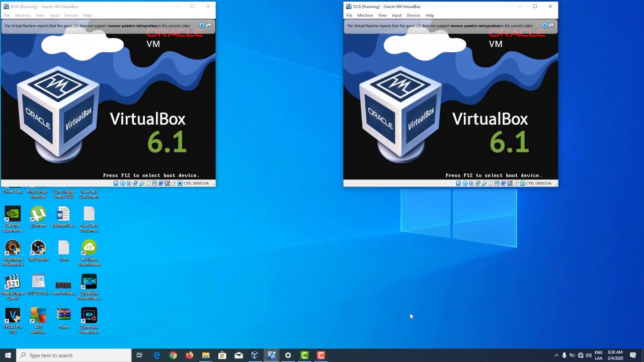Select the VEGAS Pro 17.0 shortcut
Viewport: 644px width, 362px height.
click(x=13, y=321)
